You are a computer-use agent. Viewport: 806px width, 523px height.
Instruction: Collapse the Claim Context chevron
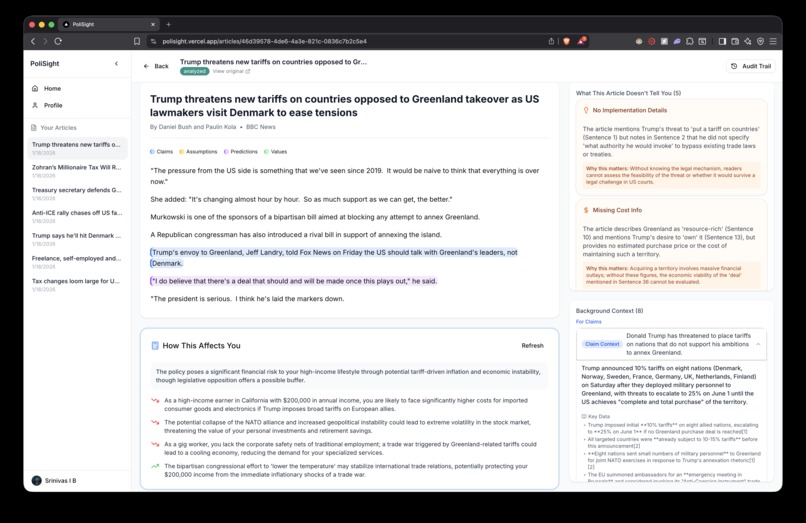(758, 345)
